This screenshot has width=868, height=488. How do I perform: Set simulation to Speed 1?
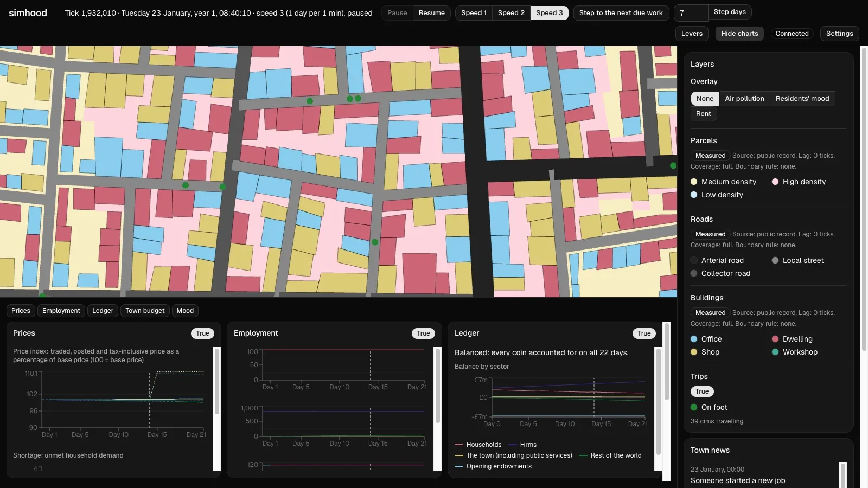(474, 13)
